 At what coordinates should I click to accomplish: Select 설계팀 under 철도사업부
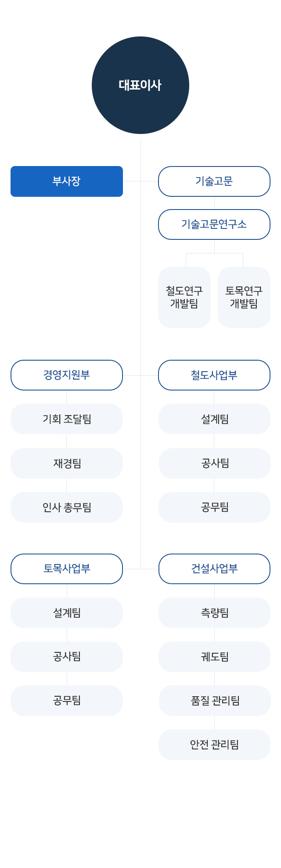point(214,419)
